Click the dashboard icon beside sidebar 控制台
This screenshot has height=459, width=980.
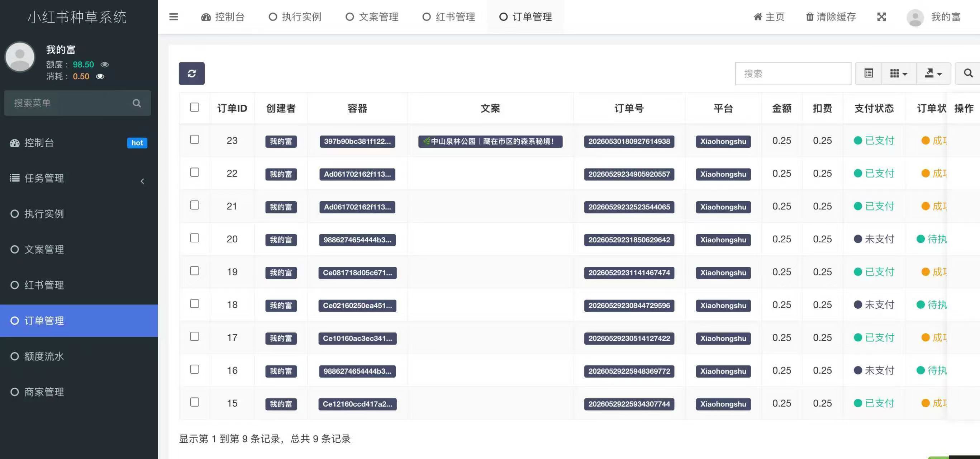(x=14, y=143)
